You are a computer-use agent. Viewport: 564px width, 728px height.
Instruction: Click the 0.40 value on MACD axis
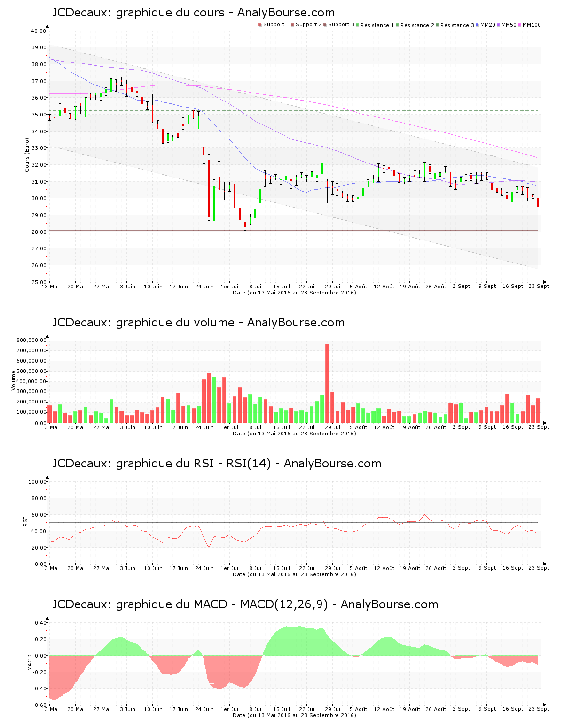(41, 623)
